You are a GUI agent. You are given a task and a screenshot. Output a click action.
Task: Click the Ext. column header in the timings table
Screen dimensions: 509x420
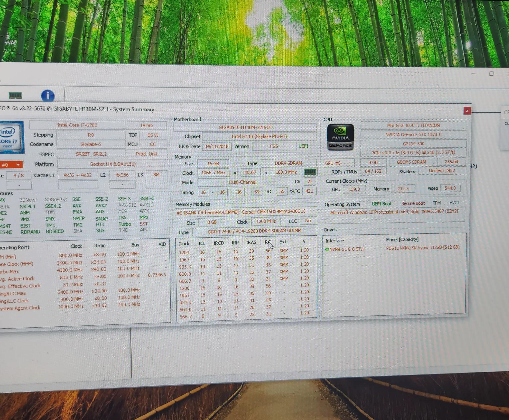tap(283, 242)
